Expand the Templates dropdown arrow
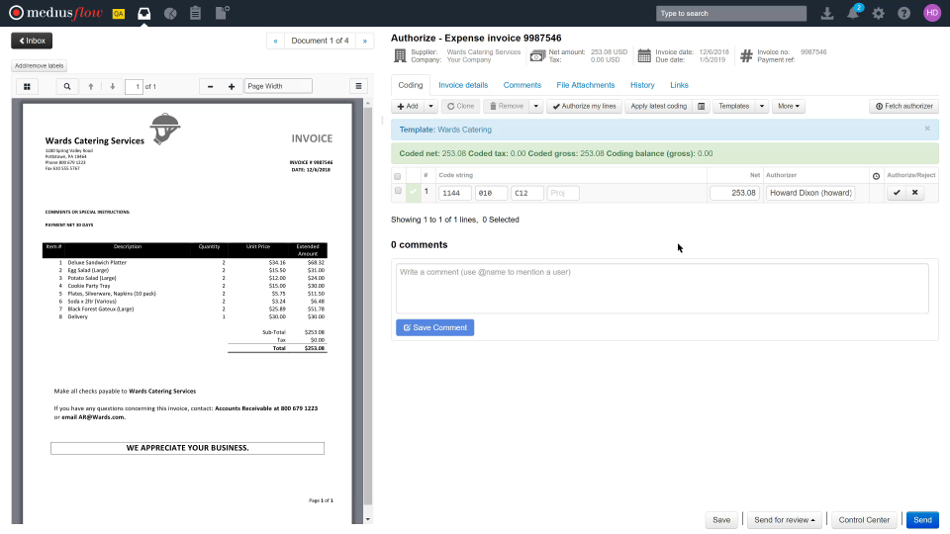This screenshot has height=534, width=950. (x=762, y=106)
